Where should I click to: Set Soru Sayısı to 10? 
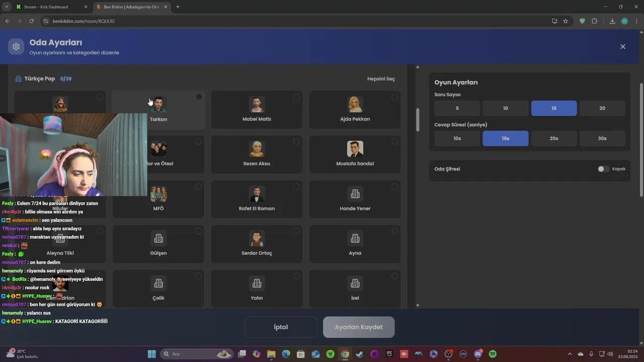coord(505,108)
